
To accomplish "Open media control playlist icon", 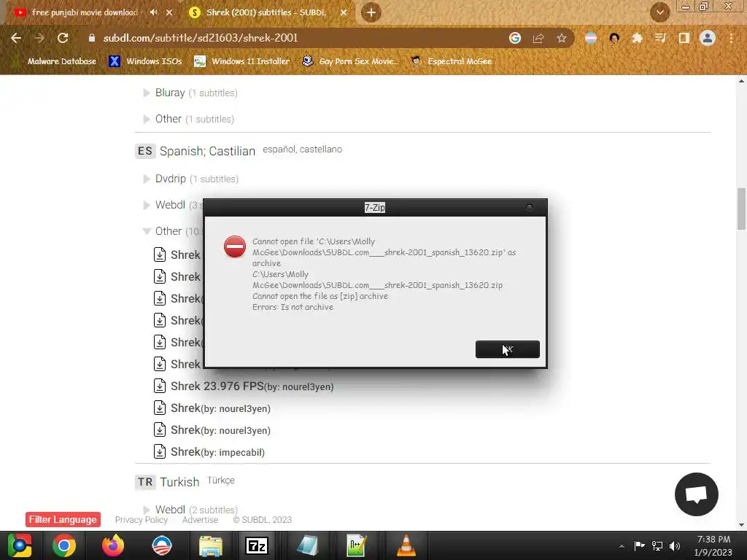I will [660, 38].
